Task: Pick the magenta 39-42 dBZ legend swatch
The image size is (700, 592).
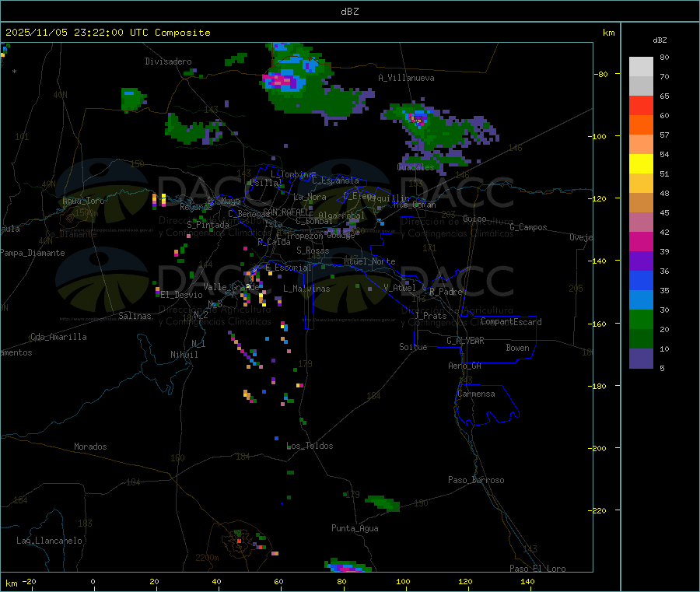Action: tap(641, 241)
